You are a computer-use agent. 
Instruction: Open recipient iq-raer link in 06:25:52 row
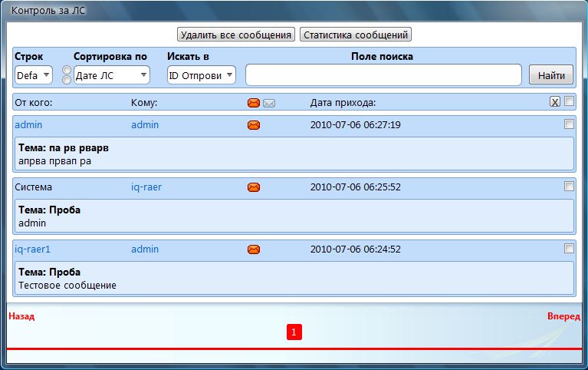tap(146, 187)
